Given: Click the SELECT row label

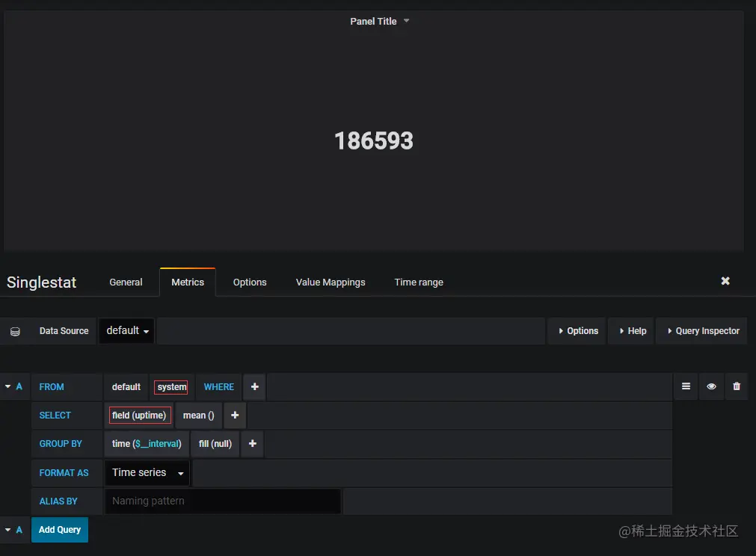Looking at the screenshot, I should (x=55, y=416).
